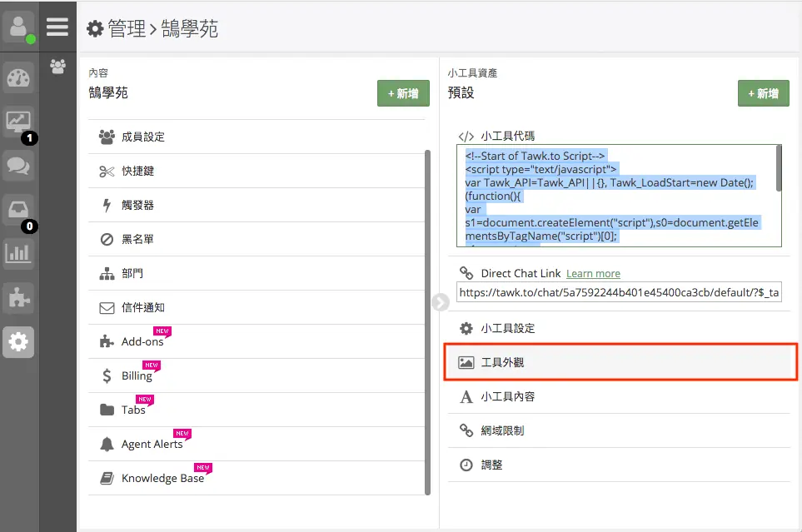Click the clock icon beside 調整
This screenshot has width=802, height=532.
coord(466,465)
